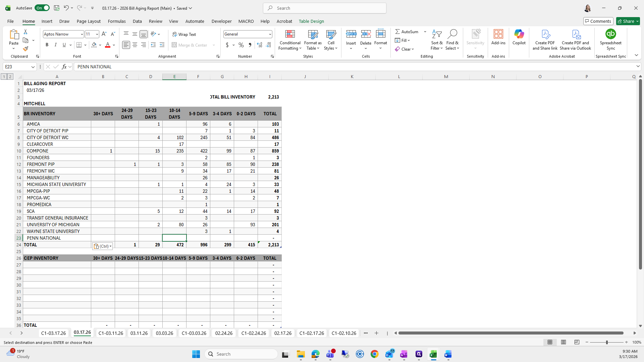This screenshot has height=362, width=644.
Task: Click the Borders icon in Font group
Action: (79, 45)
